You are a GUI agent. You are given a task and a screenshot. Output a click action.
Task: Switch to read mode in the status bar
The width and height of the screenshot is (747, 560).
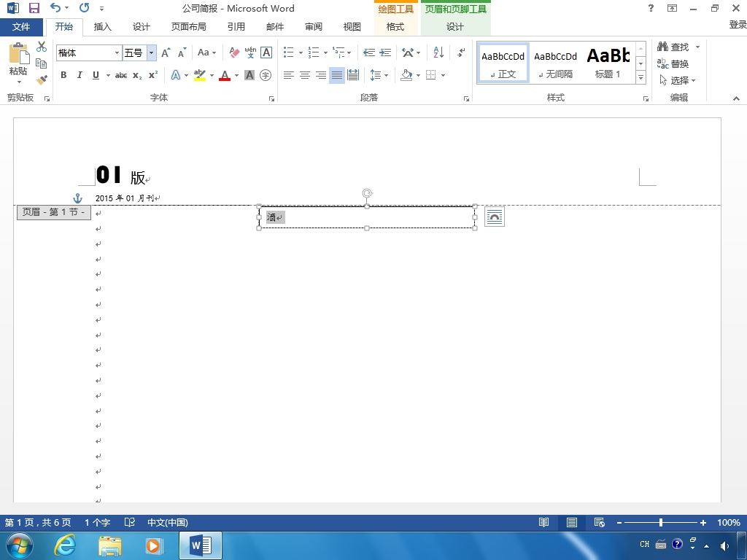coord(543,522)
